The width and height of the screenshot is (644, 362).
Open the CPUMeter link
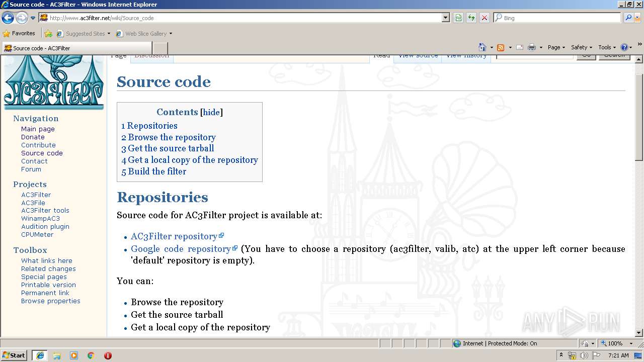click(37, 235)
